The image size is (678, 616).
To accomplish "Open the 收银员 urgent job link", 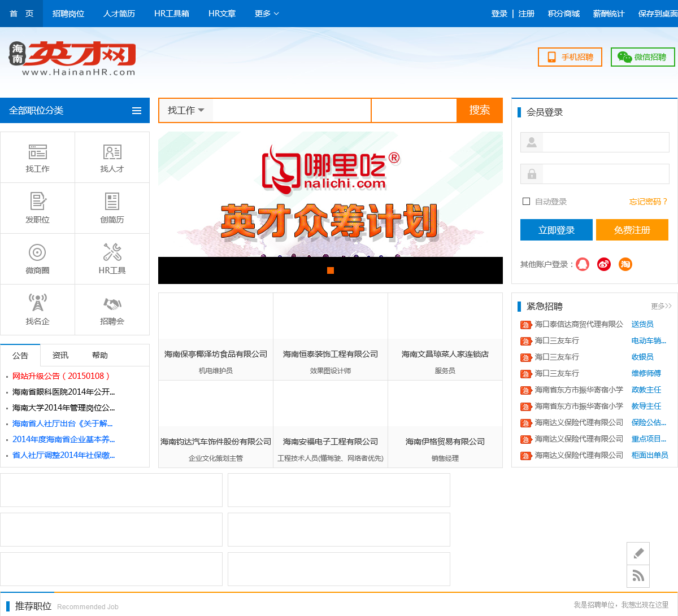I will click(642, 357).
